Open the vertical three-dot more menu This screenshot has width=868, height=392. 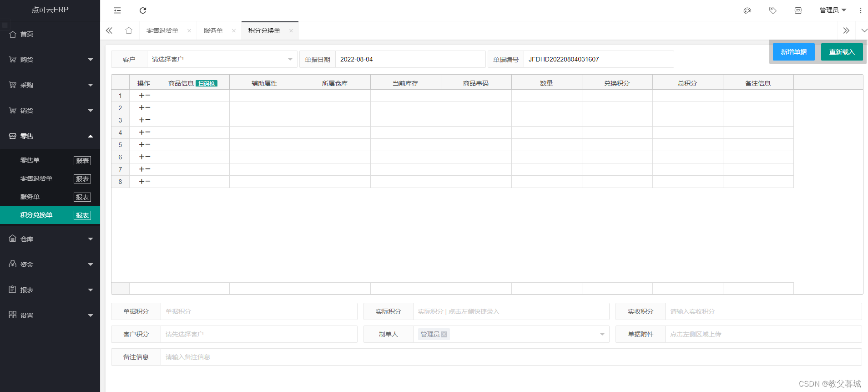click(860, 10)
